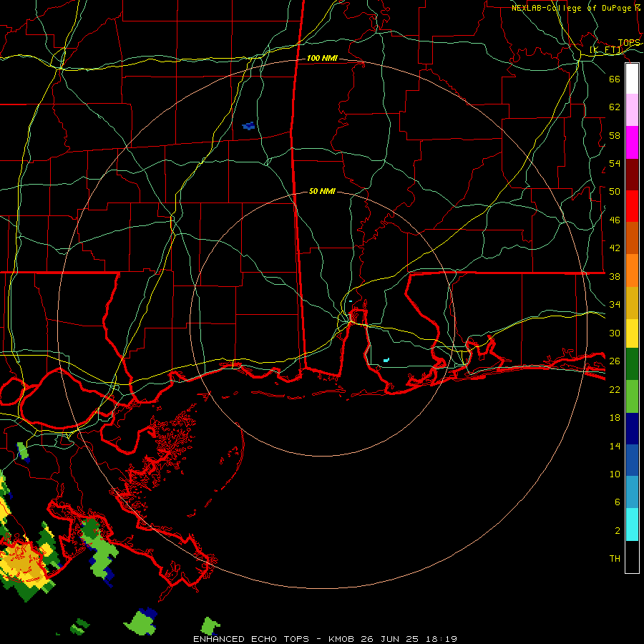
Task: Click the light blue 6 kft swatch
Action: 632,492
